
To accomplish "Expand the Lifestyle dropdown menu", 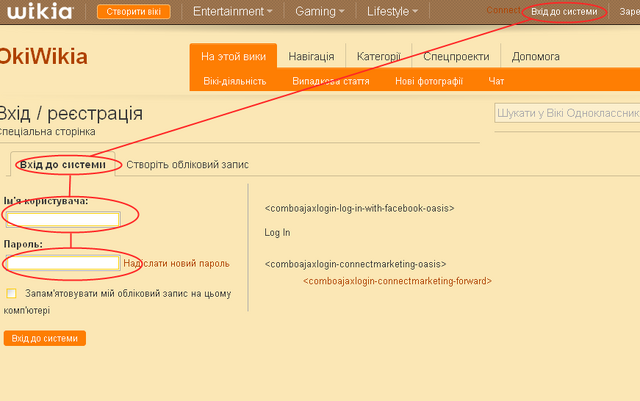I will [392, 11].
